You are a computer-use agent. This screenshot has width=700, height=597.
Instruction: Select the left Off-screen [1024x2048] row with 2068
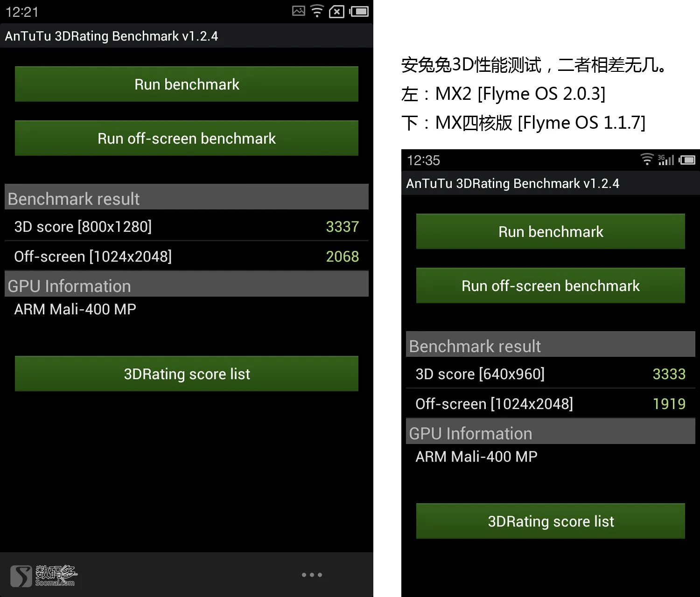click(x=187, y=256)
